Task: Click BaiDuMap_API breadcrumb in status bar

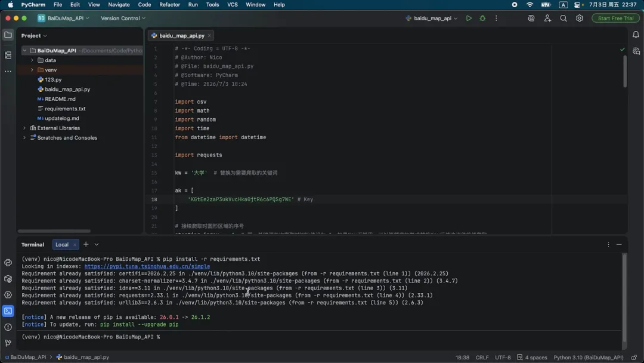Action: pos(26,357)
